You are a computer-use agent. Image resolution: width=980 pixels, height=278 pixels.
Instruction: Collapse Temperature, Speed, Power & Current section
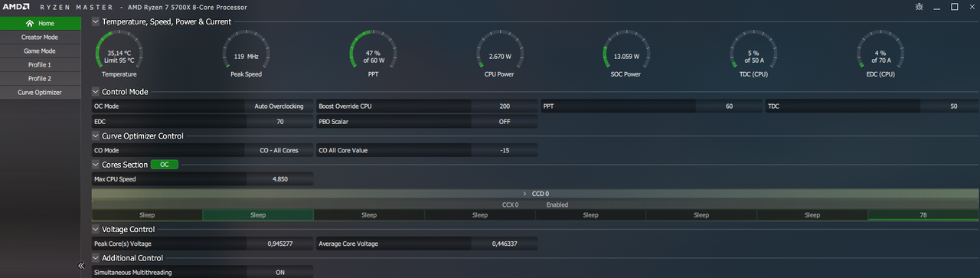(96, 21)
